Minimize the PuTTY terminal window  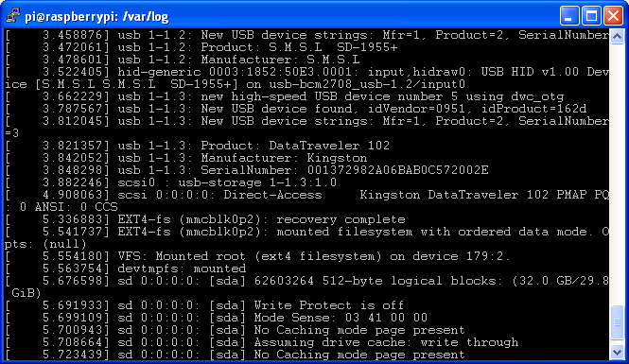coord(569,16)
